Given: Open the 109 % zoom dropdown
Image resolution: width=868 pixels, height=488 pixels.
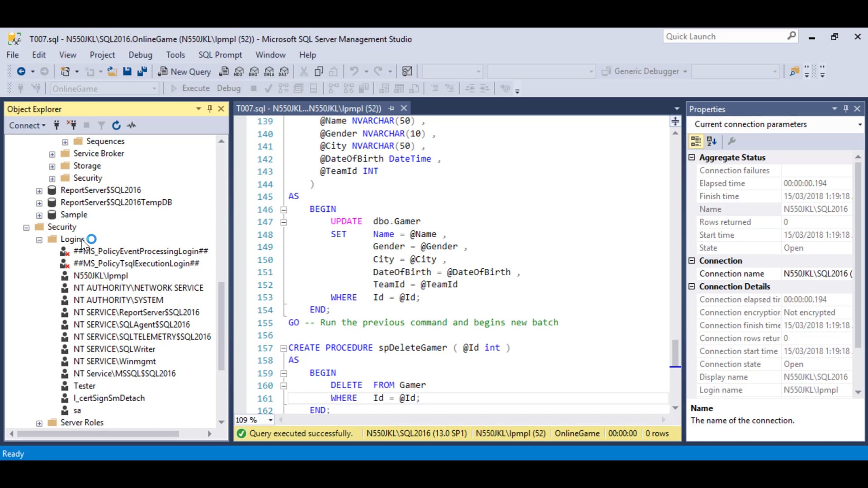Looking at the screenshot, I should [270, 420].
